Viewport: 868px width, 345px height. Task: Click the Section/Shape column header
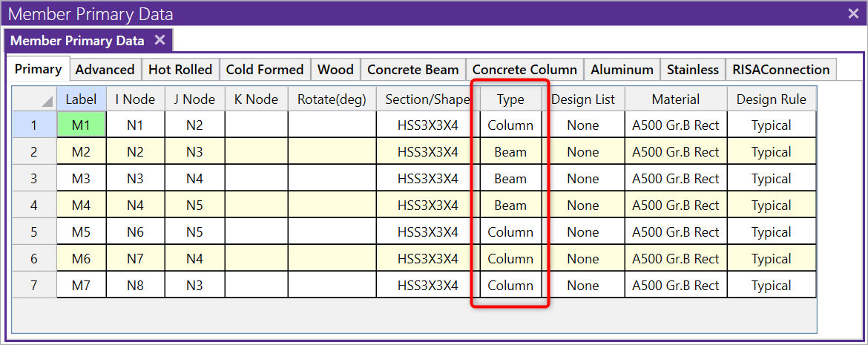(427, 99)
